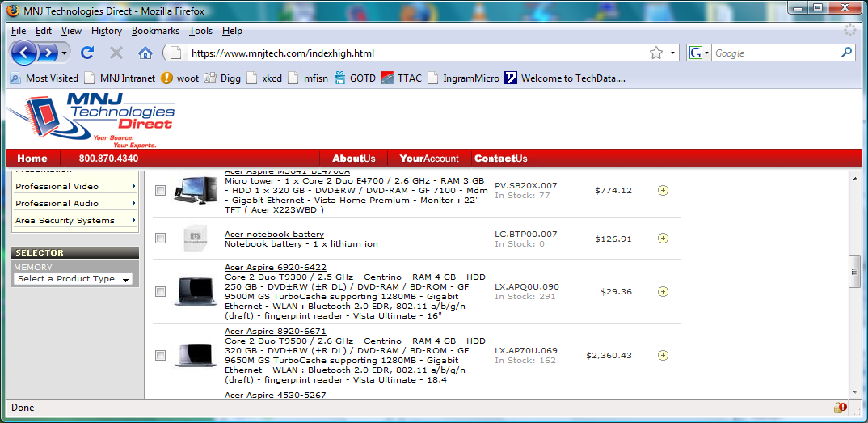The width and height of the screenshot is (868, 423).
Task: Click the plus icon for Acer Aspire 8920-6671
Action: [664, 355]
